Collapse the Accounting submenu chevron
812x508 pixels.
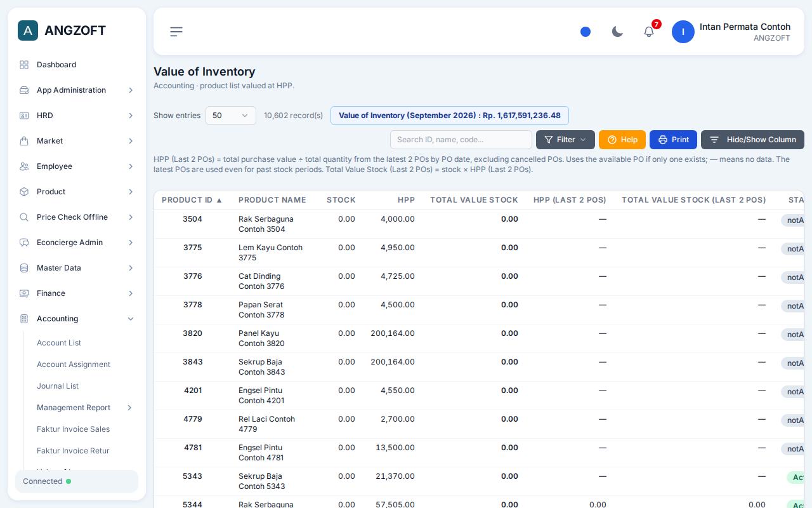click(131, 319)
